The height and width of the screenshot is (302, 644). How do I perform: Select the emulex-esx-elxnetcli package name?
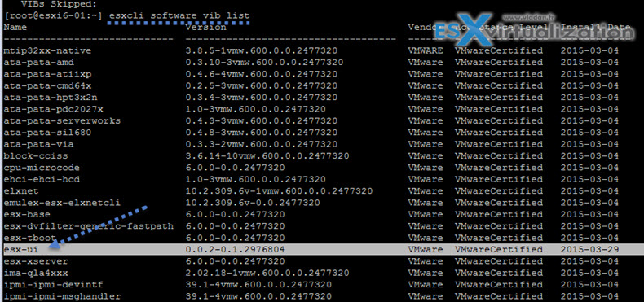[x=62, y=204]
